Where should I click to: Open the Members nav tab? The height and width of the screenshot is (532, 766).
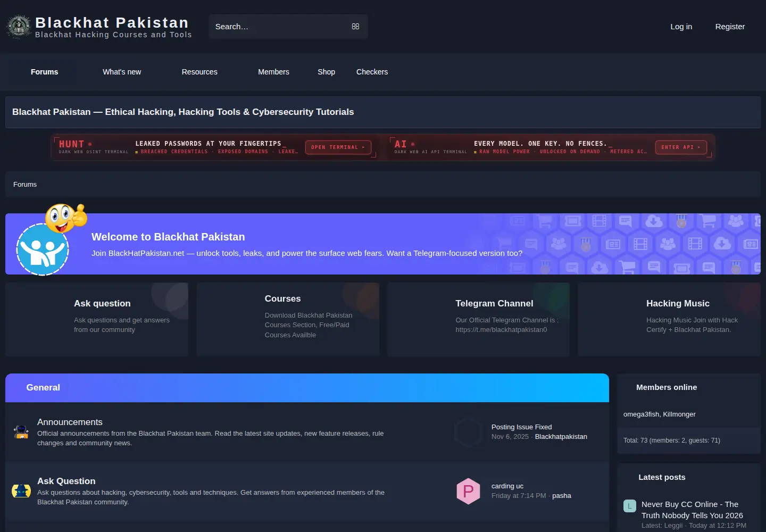point(273,72)
